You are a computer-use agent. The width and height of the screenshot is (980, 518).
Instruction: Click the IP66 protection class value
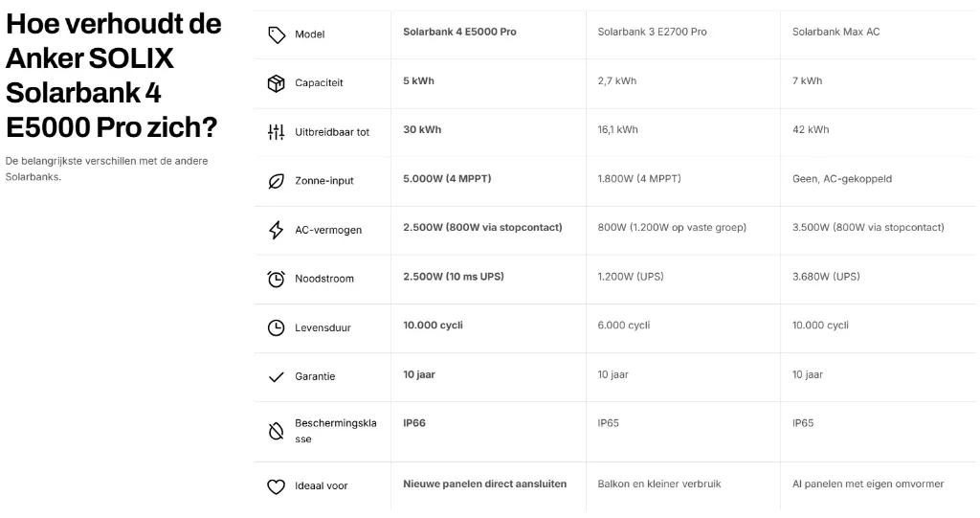coord(414,423)
